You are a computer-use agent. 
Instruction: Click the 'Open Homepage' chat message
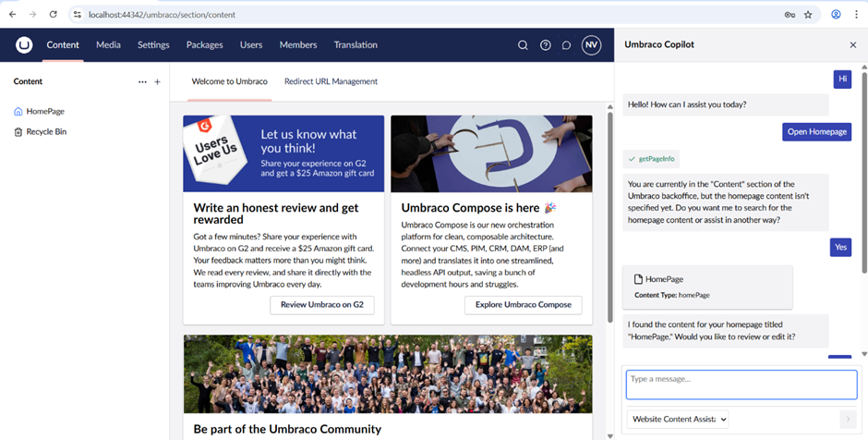pyautogui.click(x=816, y=132)
